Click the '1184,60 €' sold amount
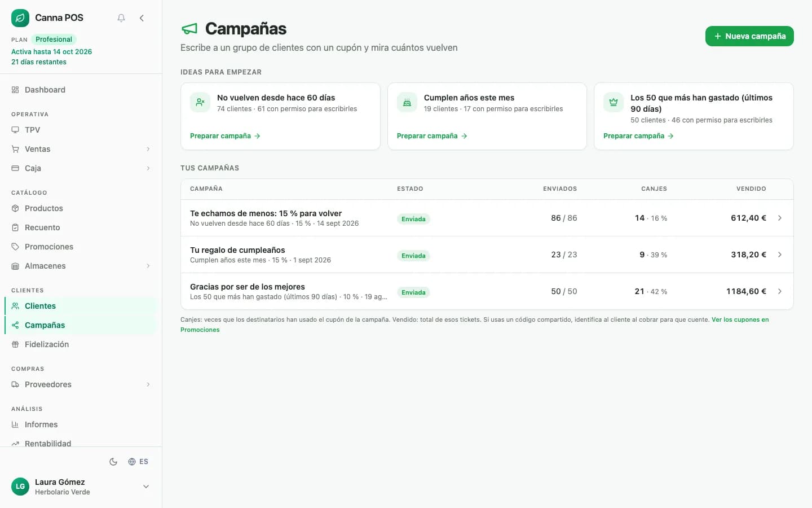 [746, 291]
